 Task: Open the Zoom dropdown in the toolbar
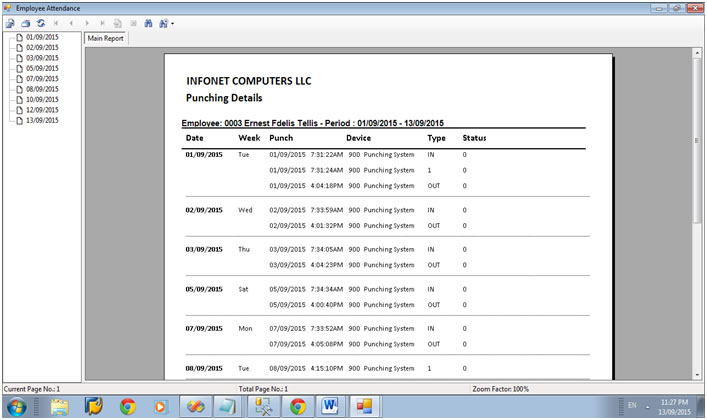(x=166, y=23)
